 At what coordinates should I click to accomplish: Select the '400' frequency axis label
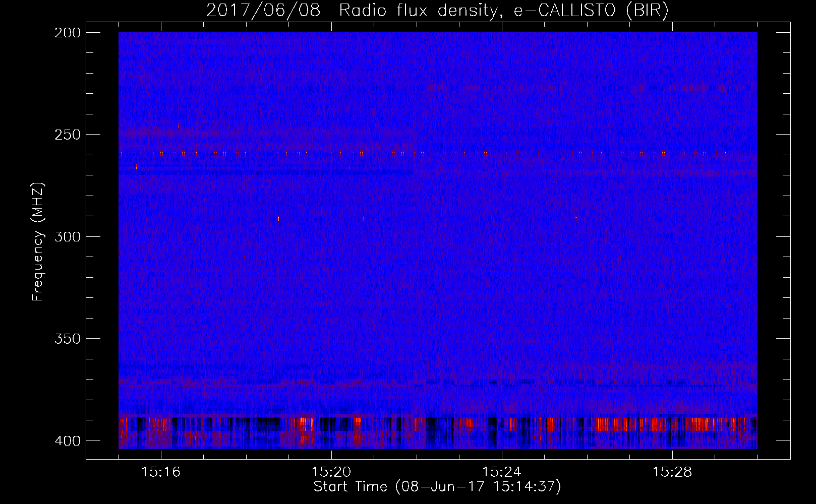coord(67,440)
